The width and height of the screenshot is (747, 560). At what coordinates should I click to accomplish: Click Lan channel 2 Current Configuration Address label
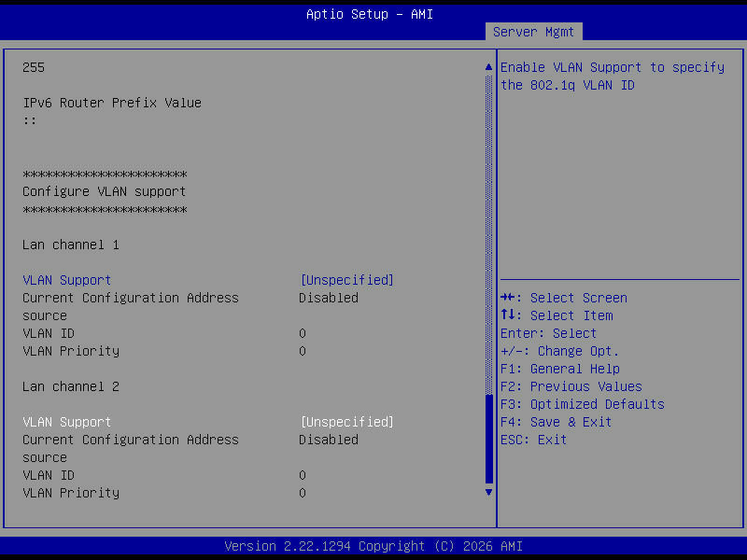(131, 448)
